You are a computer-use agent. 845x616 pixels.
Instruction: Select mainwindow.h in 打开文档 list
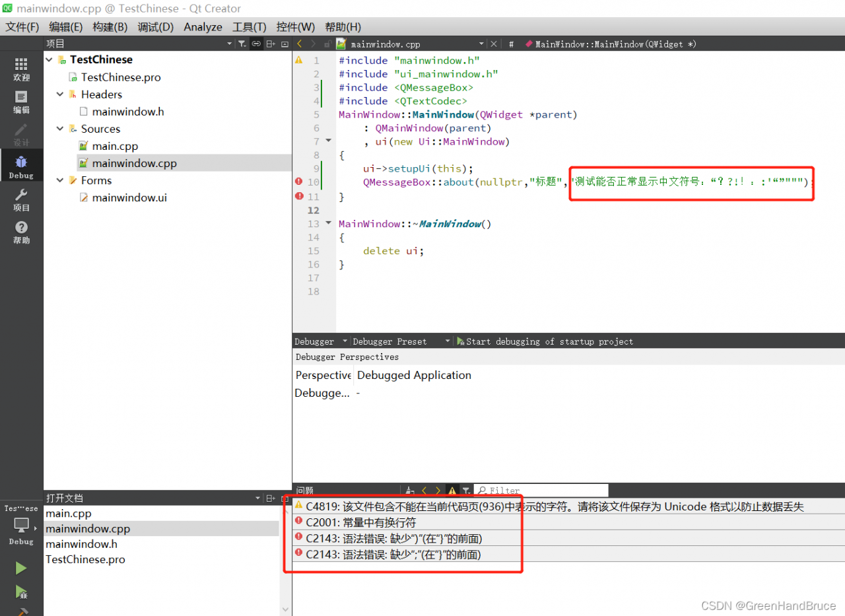[x=81, y=544]
